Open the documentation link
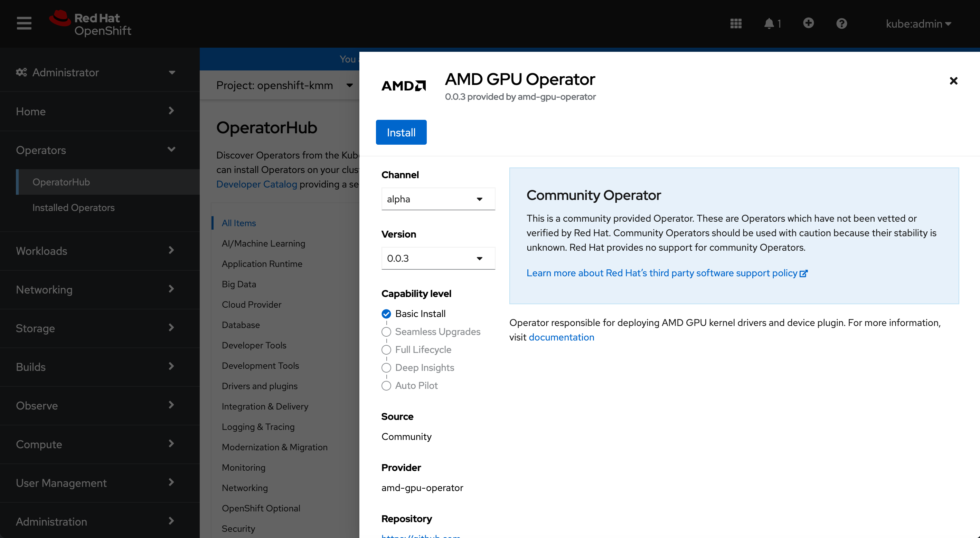980x538 pixels. point(561,337)
